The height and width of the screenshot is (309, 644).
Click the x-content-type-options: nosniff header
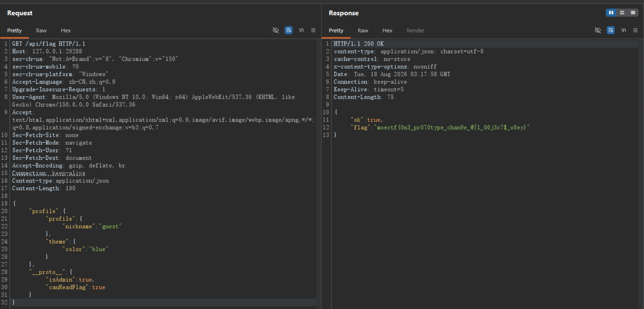(385, 67)
